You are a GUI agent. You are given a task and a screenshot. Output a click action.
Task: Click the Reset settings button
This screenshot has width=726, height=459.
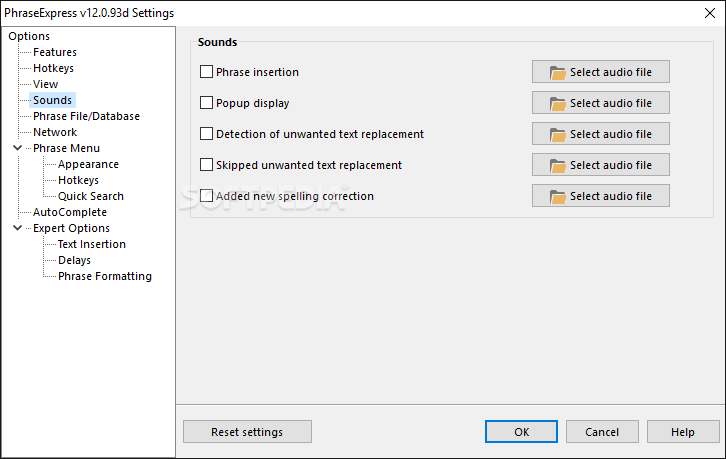[247, 432]
